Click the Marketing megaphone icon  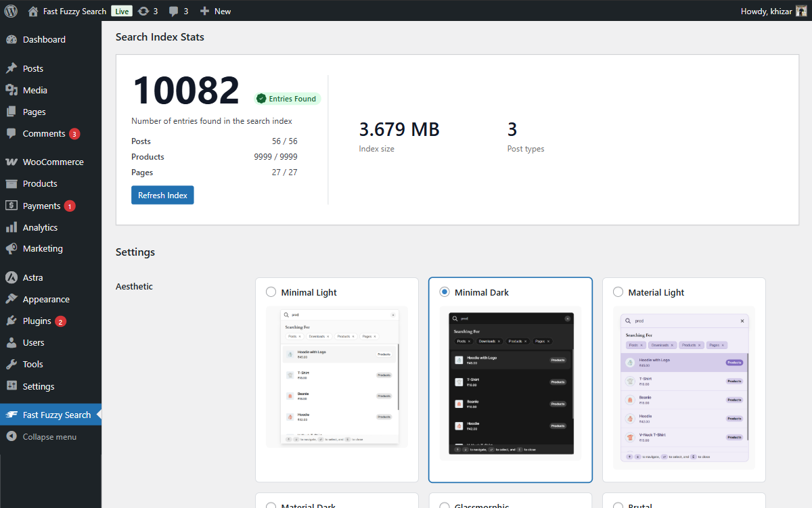12,248
